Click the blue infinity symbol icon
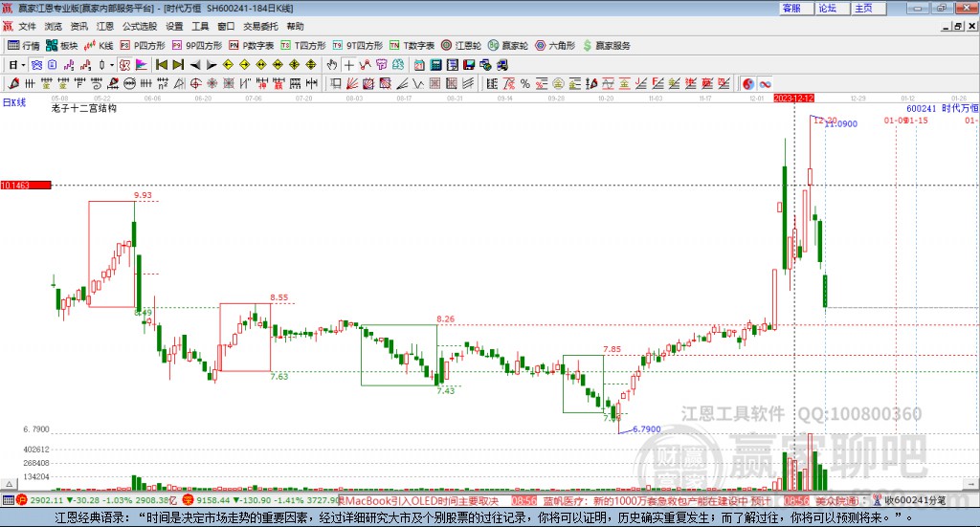The height and width of the screenshot is (527, 980). [765, 83]
